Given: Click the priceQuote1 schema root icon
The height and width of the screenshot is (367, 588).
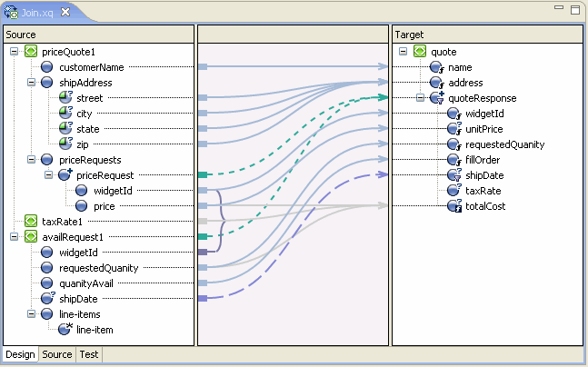Looking at the screenshot, I should pyautogui.click(x=31, y=52).
